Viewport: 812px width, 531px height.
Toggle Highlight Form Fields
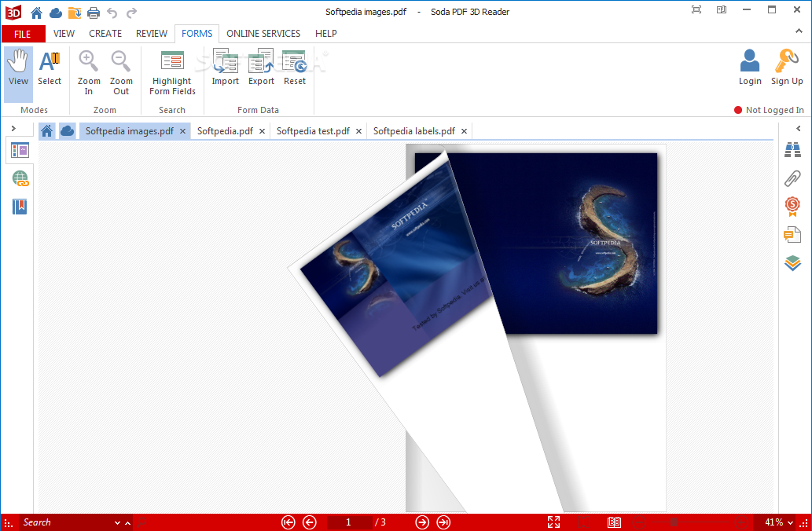(x=172, y=72)
